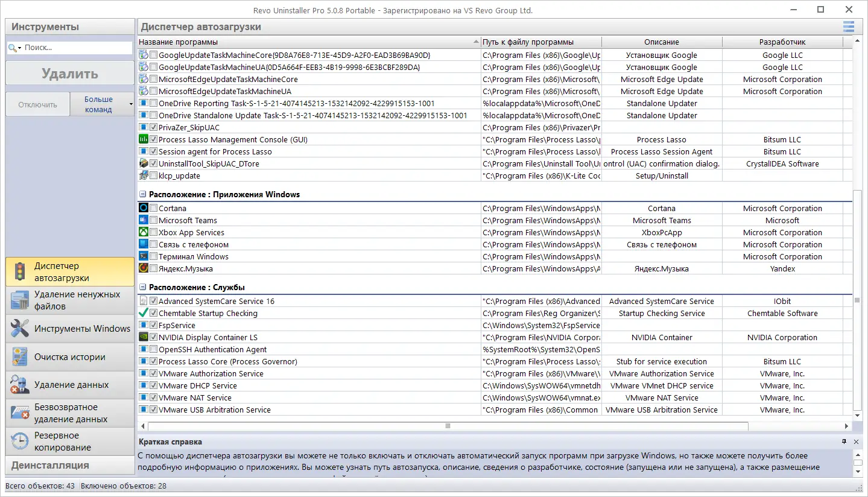Close the Краткая справка help panel

856,442
